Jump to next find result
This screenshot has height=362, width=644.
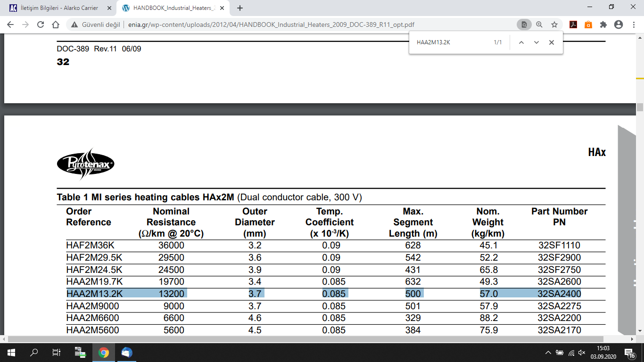coord(537,42)
